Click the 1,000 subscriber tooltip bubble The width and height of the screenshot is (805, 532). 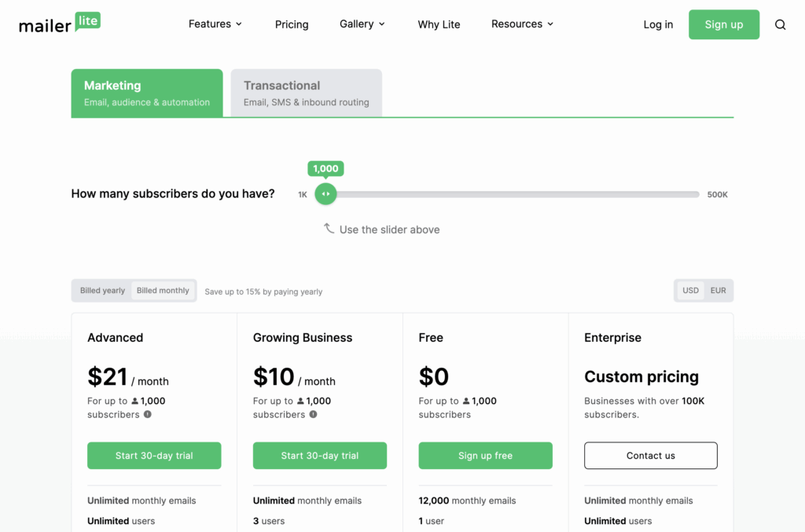325,169
